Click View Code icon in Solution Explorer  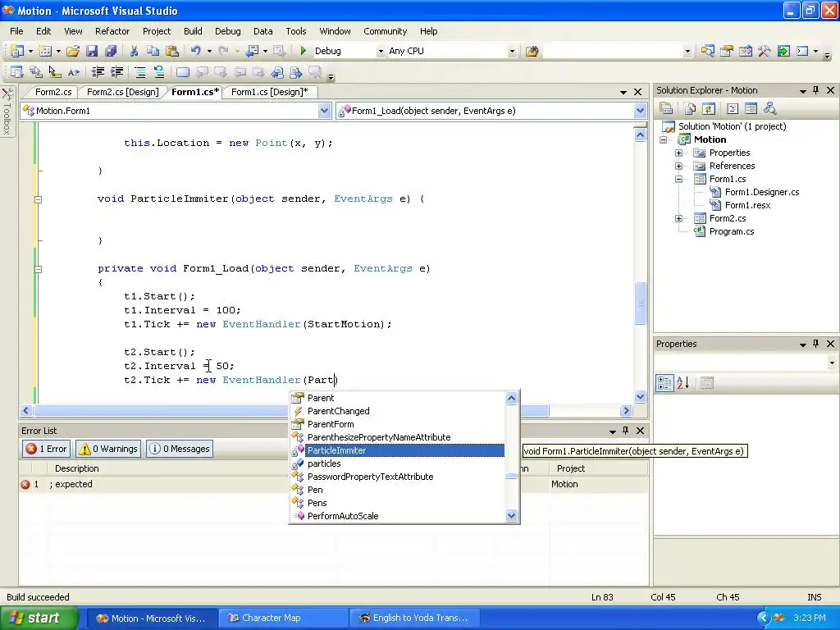733,109
